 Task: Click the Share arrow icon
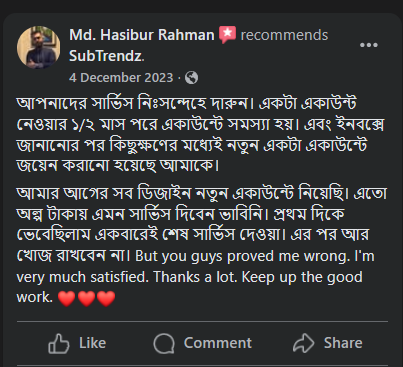pos(303,343)
